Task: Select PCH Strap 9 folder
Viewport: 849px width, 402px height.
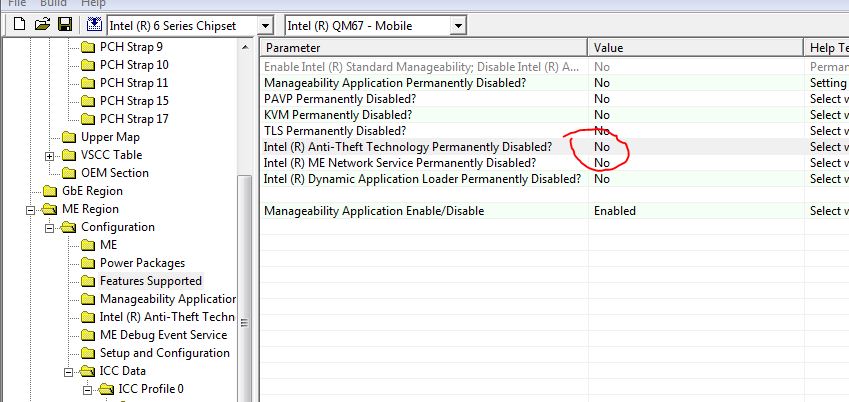Action: coord(131,47)
